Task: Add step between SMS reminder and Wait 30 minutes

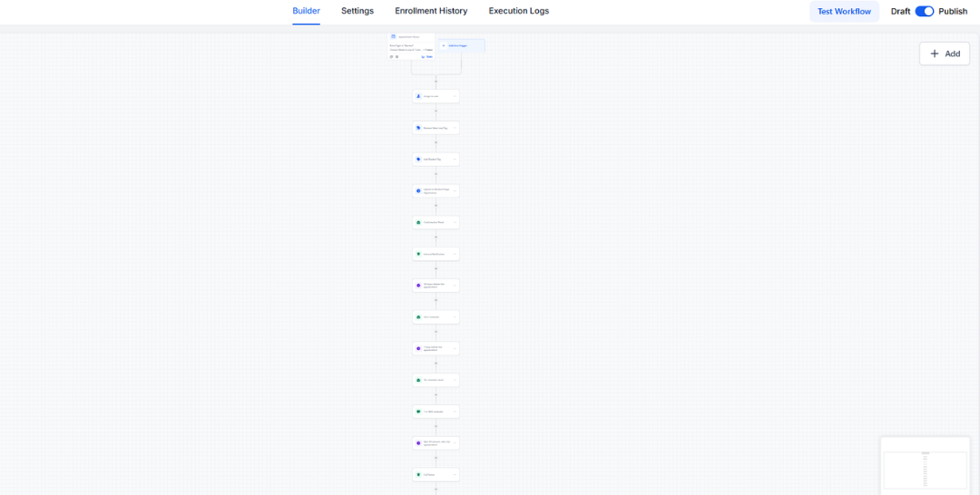Action: coord(436,426)
